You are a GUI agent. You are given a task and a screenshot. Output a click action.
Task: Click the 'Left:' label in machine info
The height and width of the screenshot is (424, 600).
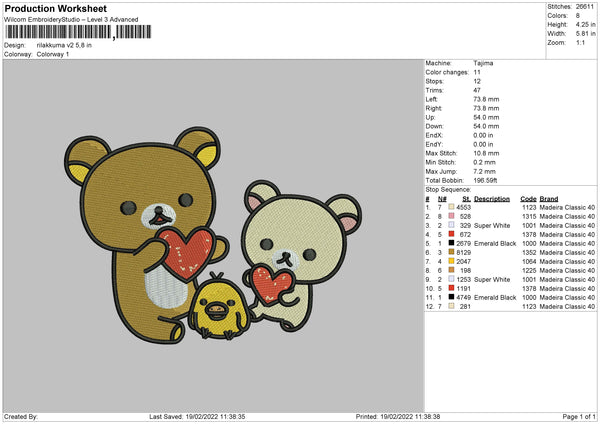(431, 99)
